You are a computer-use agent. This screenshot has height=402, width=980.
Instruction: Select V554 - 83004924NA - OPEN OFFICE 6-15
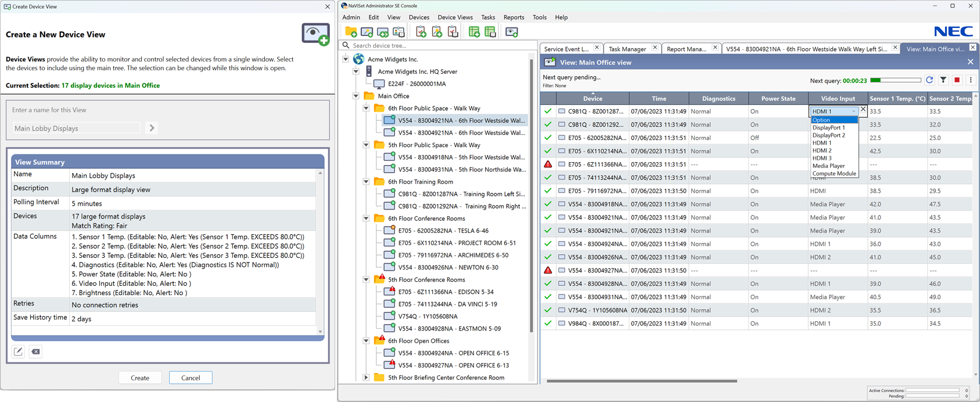(x=453, y=353)
